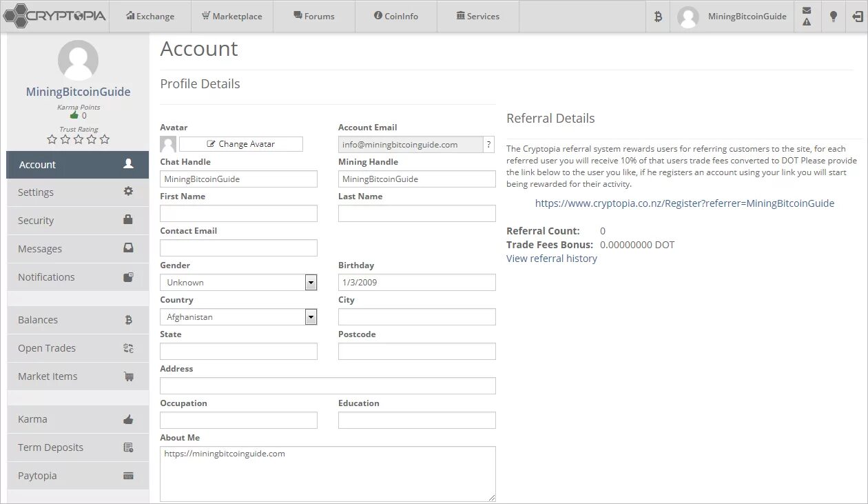
Task: Click the large profile avatar in sidebar
Action: pyautogui.click(x=78, y=60)
